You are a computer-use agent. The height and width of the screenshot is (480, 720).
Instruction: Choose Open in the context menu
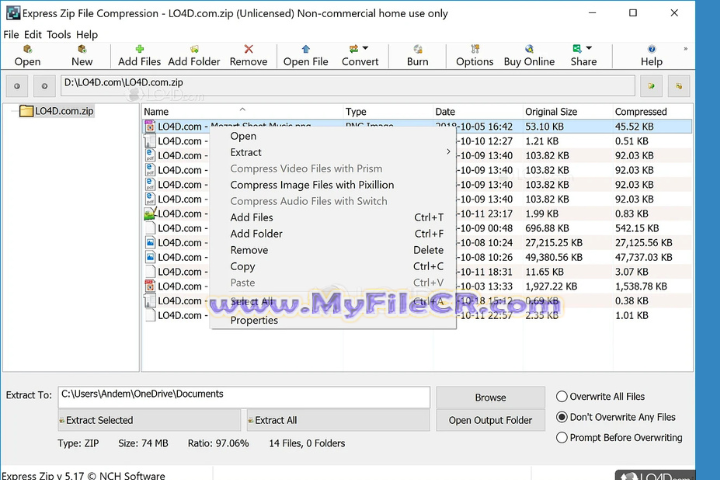point(333,136)
